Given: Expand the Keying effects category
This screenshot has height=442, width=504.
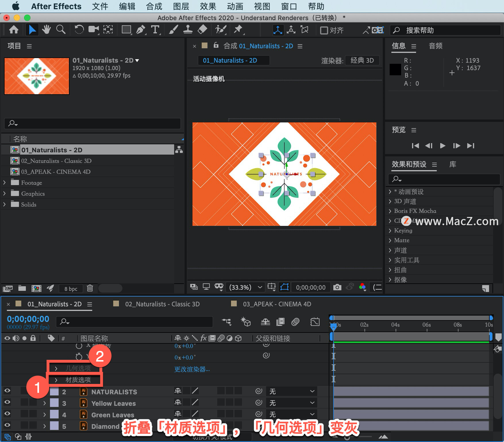Looking at the screenshot, I should pos(390,230).
